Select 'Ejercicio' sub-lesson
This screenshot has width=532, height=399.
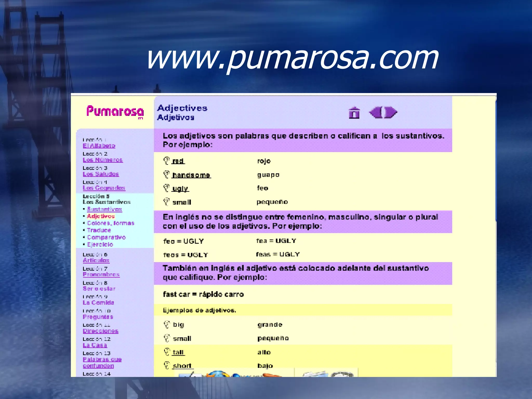[x=100, y=244]
